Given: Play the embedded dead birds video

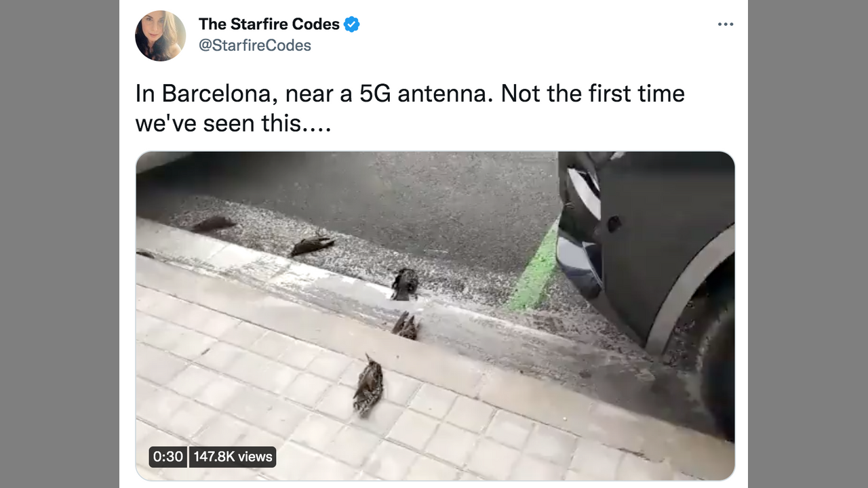Looking at the screenshot, I should point(435,315).
